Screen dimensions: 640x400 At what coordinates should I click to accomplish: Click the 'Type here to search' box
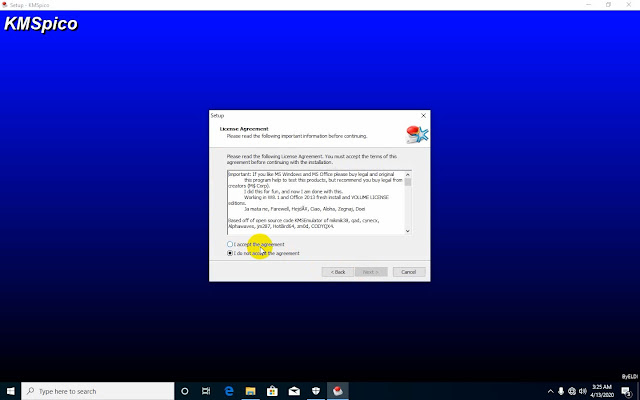[98, 391]
